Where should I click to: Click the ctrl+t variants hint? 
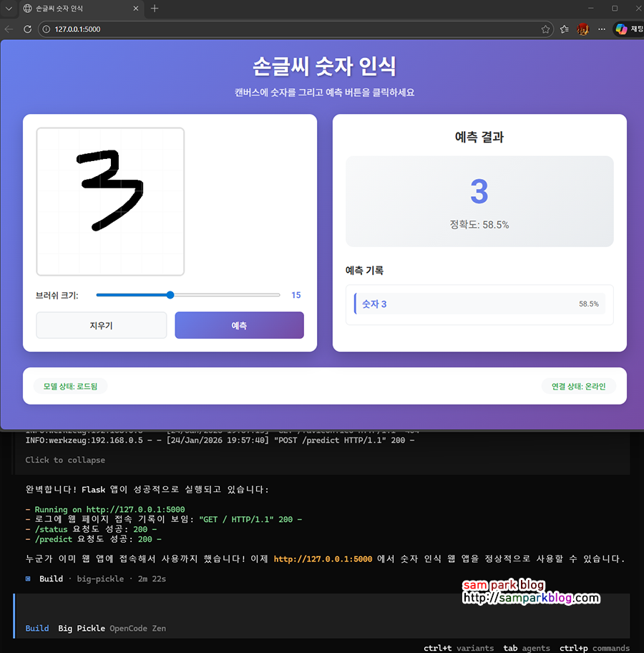pyautogui.click(x=459, y=648)
